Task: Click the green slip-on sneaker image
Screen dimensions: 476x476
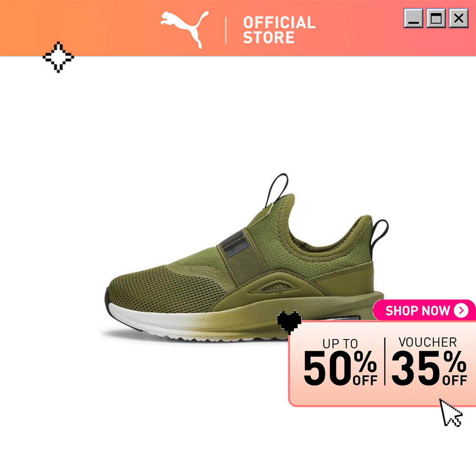Action: tap(246, 258)
